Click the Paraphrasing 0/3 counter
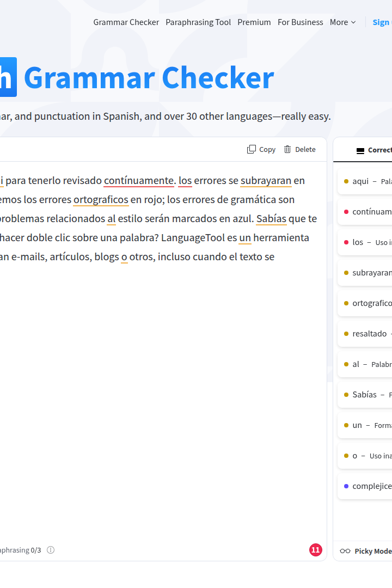This screenshot has width=392, height=588. pyautogui.click(x=21, y=550)
